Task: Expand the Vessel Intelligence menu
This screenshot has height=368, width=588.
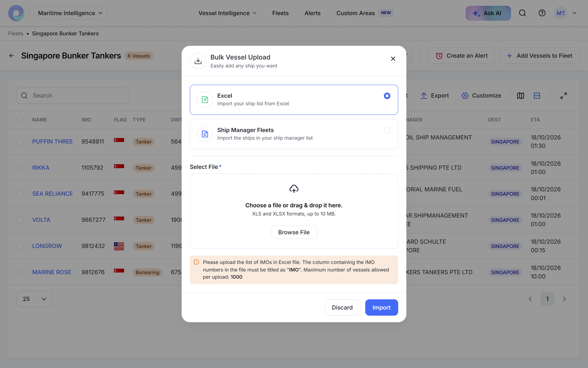Action: point(227,13)
